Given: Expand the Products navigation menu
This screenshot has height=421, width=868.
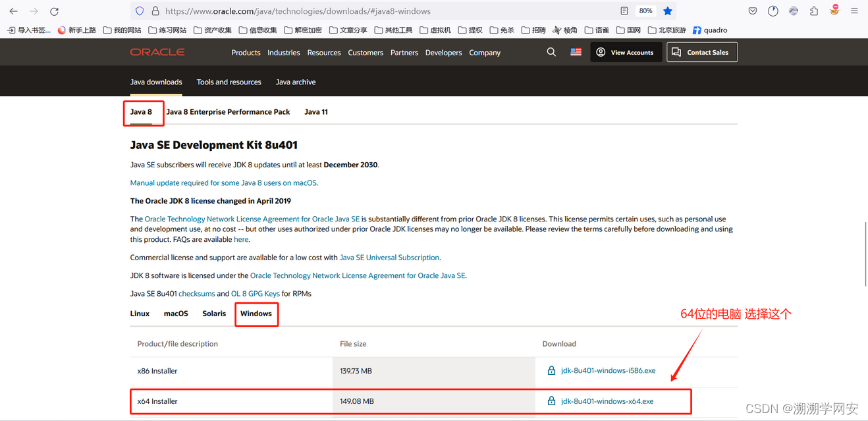Looking at the screenshot, I should tap(246, 53).
